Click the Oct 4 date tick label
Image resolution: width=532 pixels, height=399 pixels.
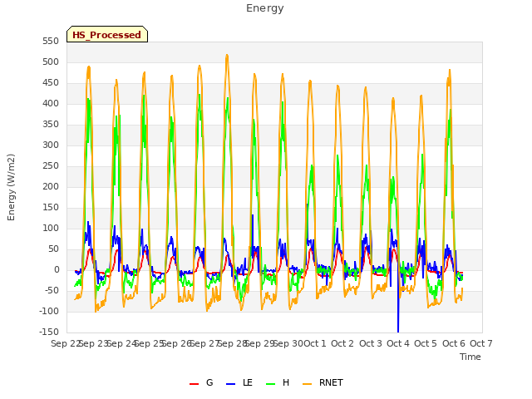(398, 343)
